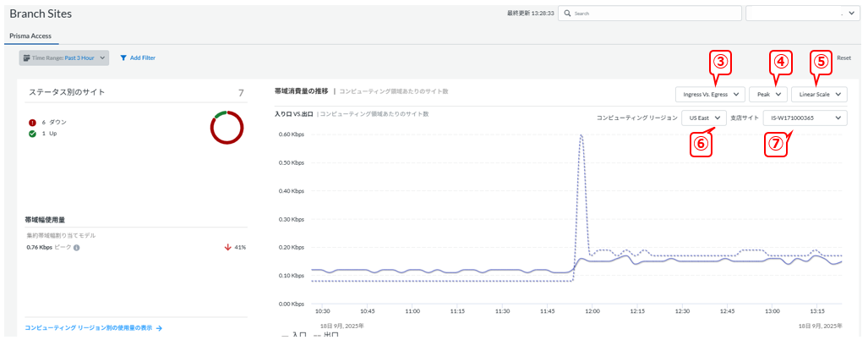This screenshot has width=868, height=340.
Task: Click the red down-status icon next to ダウン
Action: pyautogui.click(x=32, y=123)
